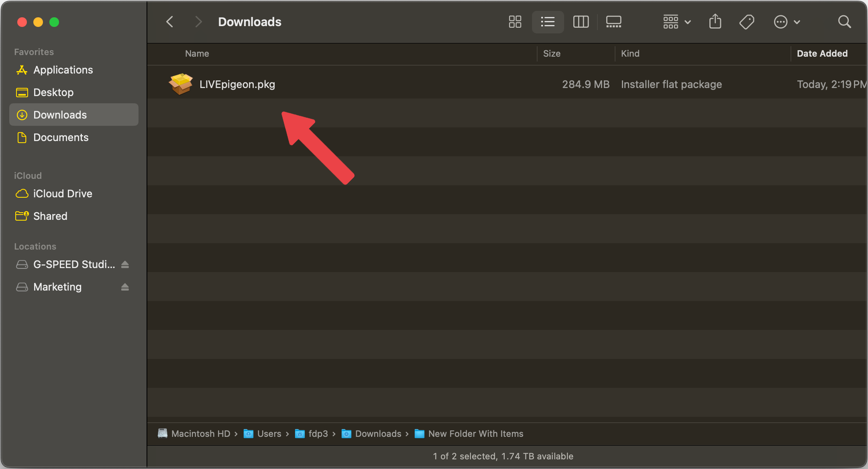The height and width of the screenshot is (469, 868).
Task: Click New Folder With Items path
Action: pyautogui.click(x=475, y=434)
